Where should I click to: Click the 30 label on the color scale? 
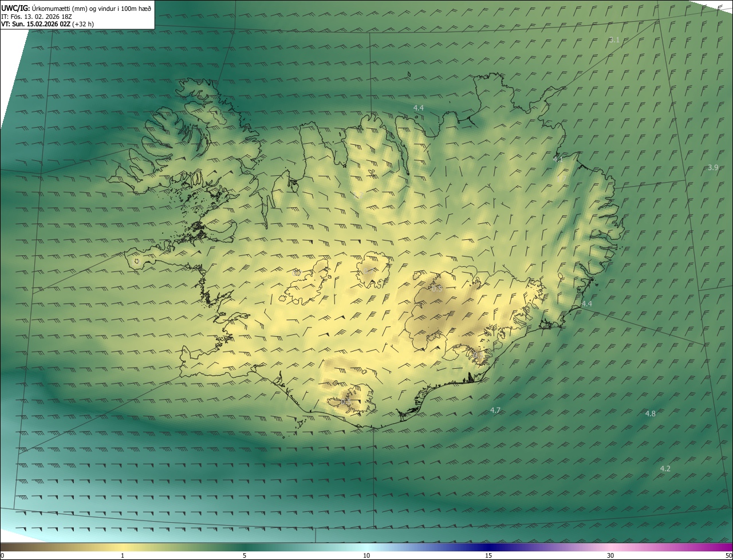pos(610,555)
